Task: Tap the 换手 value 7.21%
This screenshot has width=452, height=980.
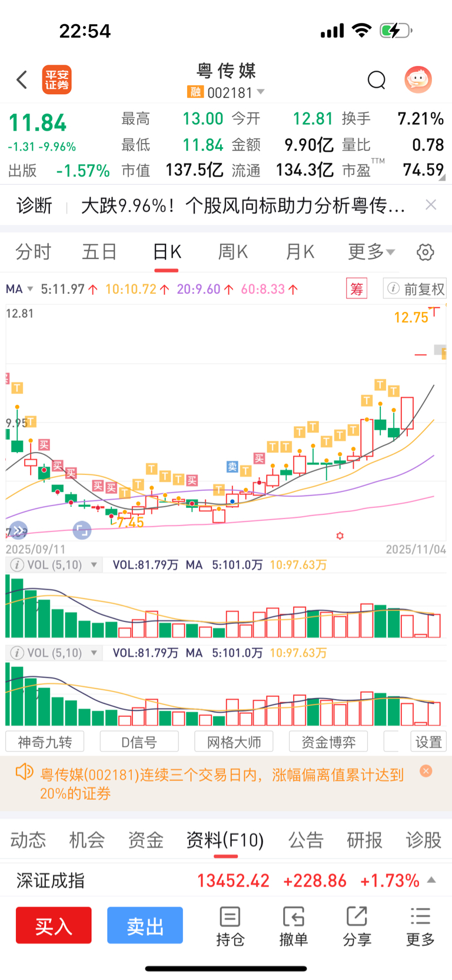Action: [421, 119]
